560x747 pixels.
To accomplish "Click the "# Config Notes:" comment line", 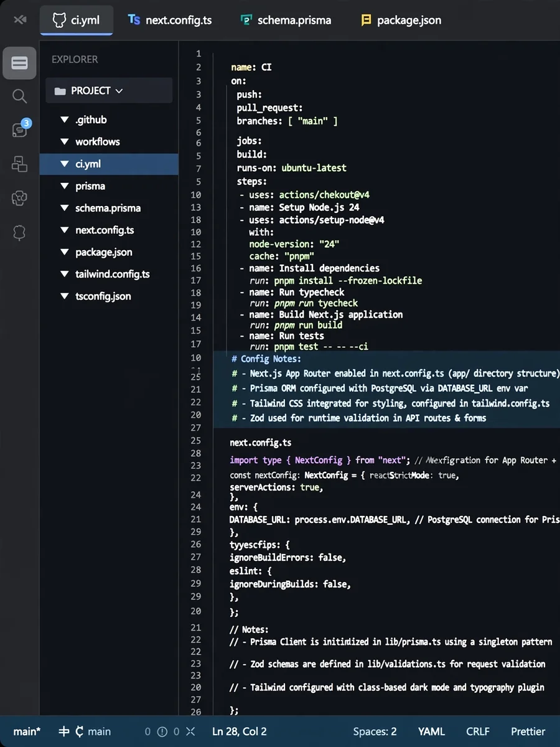I will click(x=266, y=359).
